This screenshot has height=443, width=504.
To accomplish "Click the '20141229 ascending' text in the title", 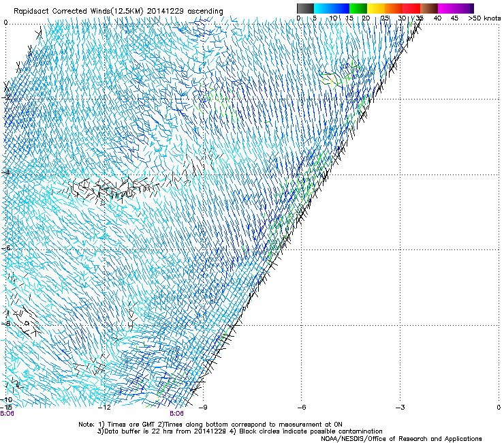I will (185, 11).
